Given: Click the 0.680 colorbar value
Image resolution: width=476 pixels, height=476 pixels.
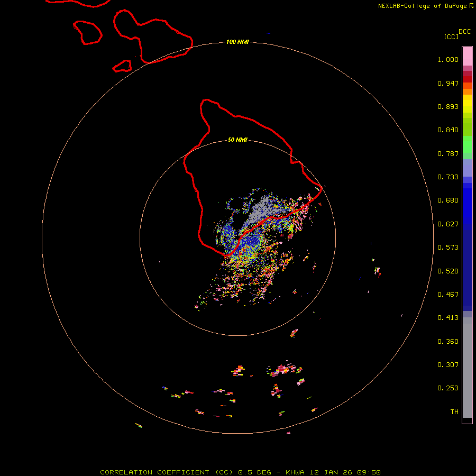Looking at the screenshot, I should (448, 200).
